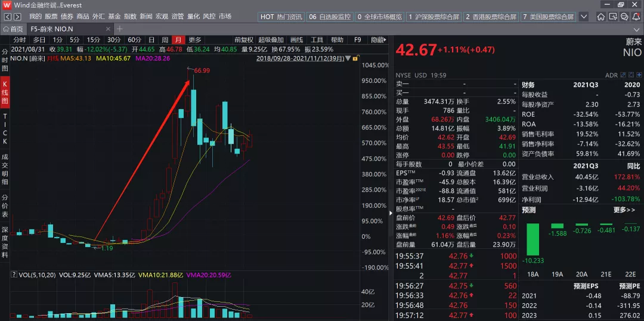The width and height of the screenshot is (644, 321).
Task: Go forward with the right arrow navigation icon
Action: tap(17, 17)
